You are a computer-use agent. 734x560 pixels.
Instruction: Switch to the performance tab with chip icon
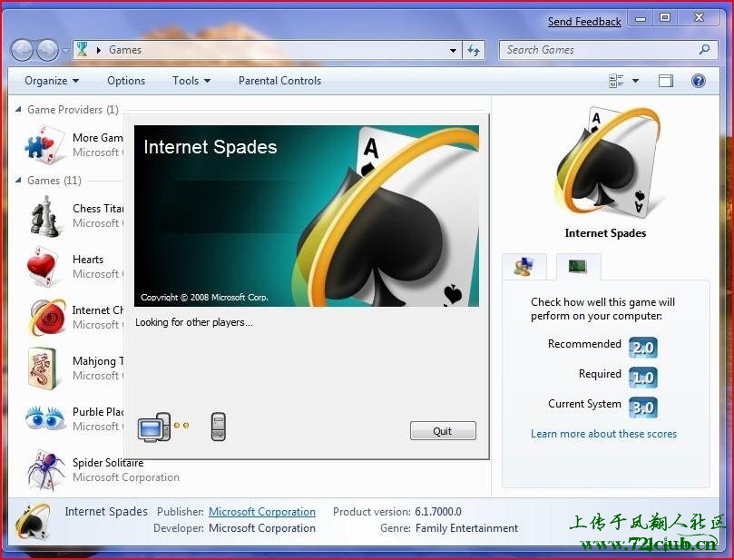(x=578, y=267)
